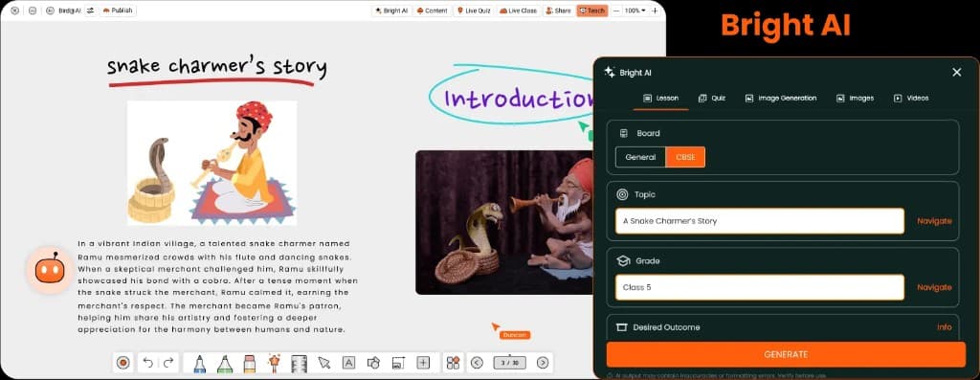The width and height of the screenshot is (980, 380).
Task: Click the GENERATE button
Action: click(786, 354)
